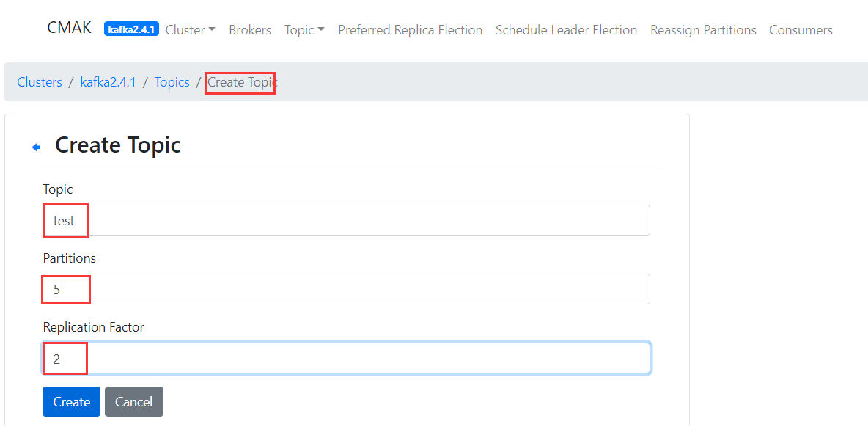Go back to Topics breadcrumb
The width and height of the screenshot is (868, 438).
172,82
